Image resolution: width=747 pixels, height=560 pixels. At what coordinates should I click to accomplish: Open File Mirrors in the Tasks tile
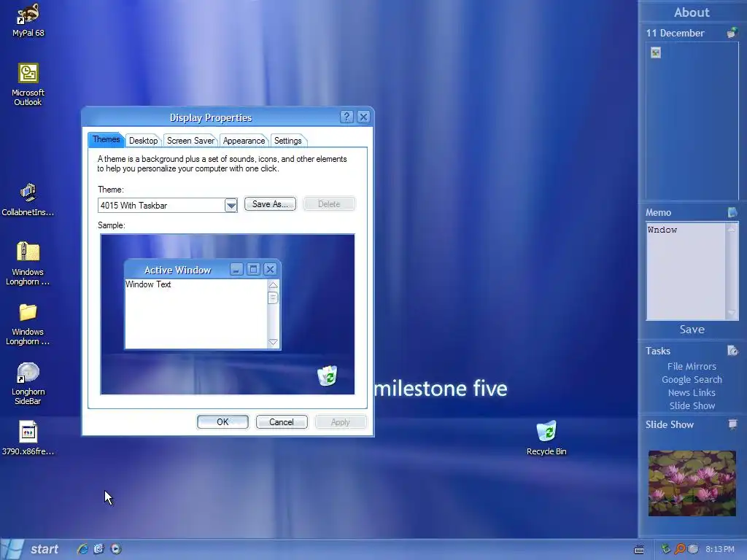click(692, 366)
